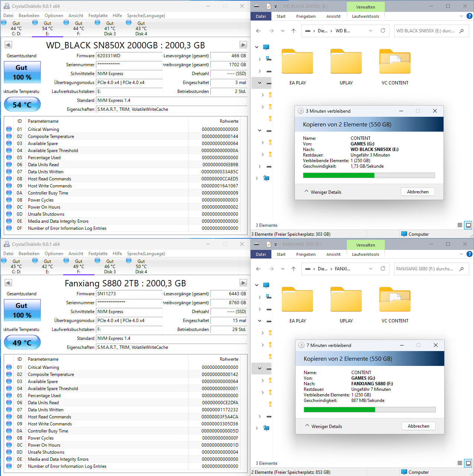Open recent locations dropdown in WD BLACK explorer

283,31
